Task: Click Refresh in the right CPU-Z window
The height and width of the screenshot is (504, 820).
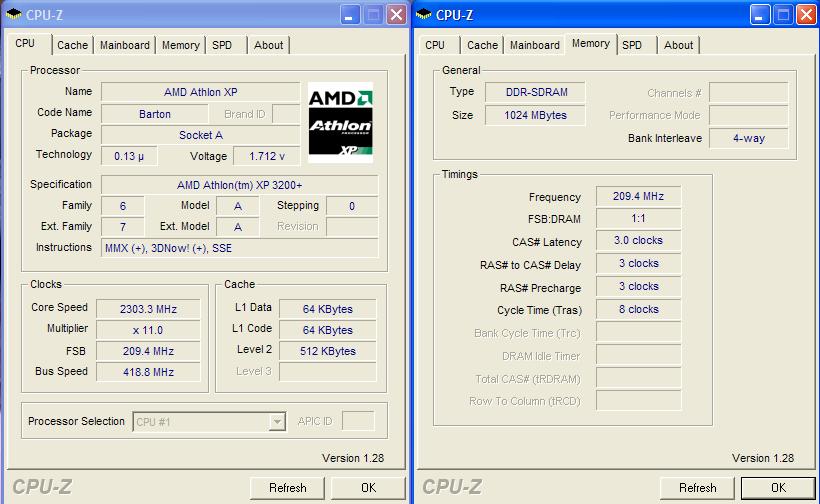Action: click(x=698, y=488)
